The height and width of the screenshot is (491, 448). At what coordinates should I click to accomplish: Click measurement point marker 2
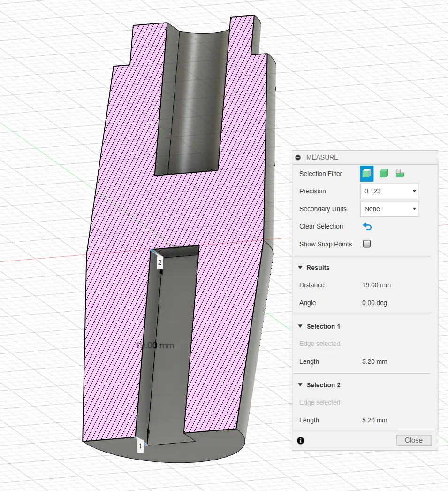[x=159, y=262]
